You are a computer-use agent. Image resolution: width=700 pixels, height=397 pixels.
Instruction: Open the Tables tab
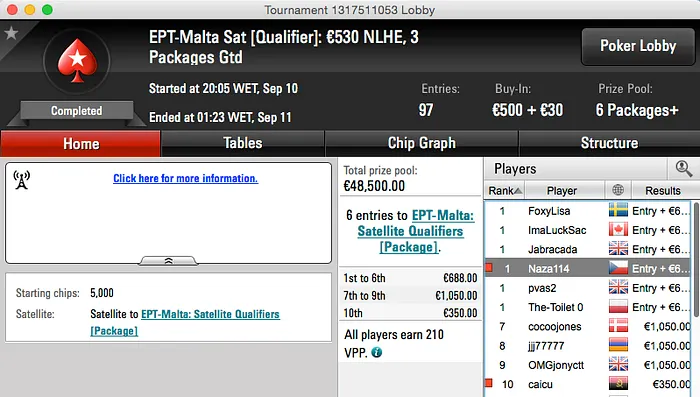(x=243, y=143)
